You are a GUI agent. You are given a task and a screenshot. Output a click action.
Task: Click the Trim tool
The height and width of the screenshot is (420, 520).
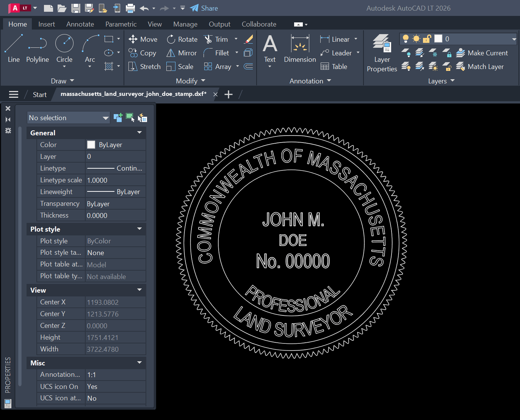click(x=216, y=39)
